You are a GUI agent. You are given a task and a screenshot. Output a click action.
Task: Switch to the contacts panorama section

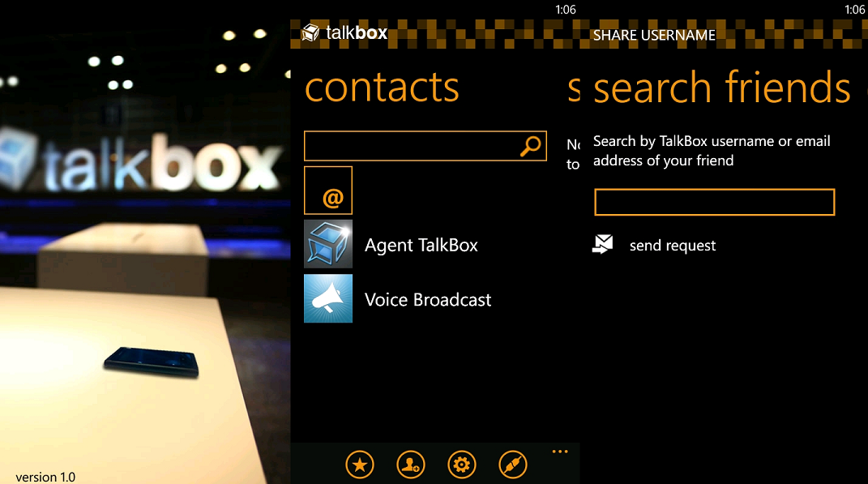[382, 88]
